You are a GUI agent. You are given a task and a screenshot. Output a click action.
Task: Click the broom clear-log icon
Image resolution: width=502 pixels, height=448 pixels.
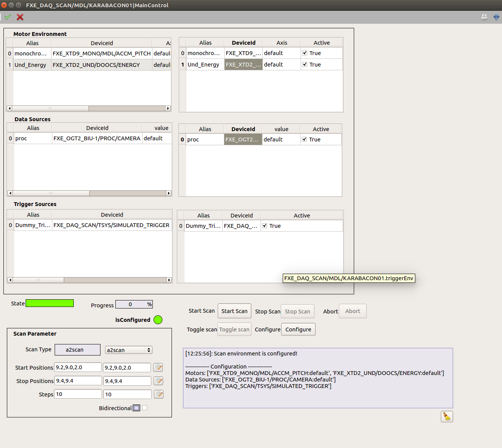(447, 416)
